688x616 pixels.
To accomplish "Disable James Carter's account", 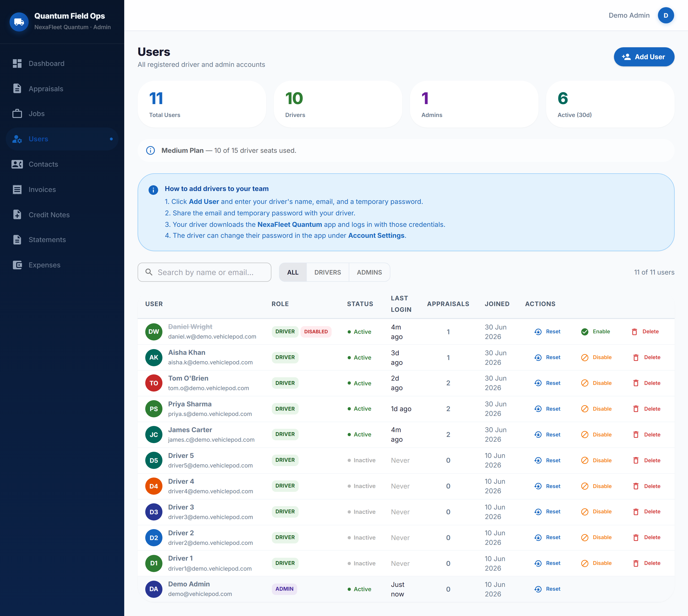I will [x=596, y=435].
